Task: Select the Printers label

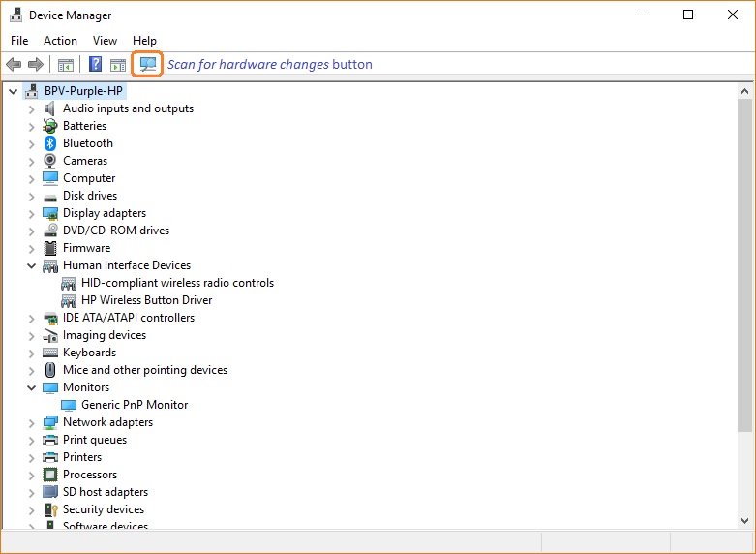Action: (x=82, y=457)
